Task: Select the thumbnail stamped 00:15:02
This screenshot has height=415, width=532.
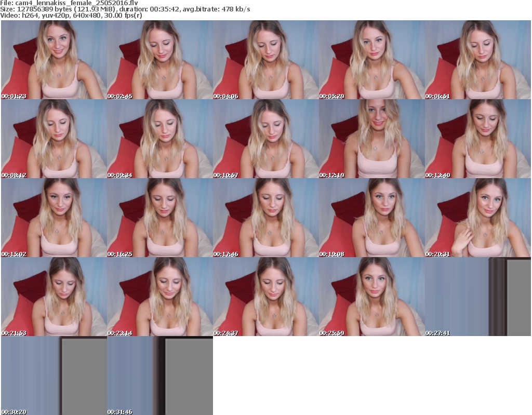Action: click(x=54, y=218)
